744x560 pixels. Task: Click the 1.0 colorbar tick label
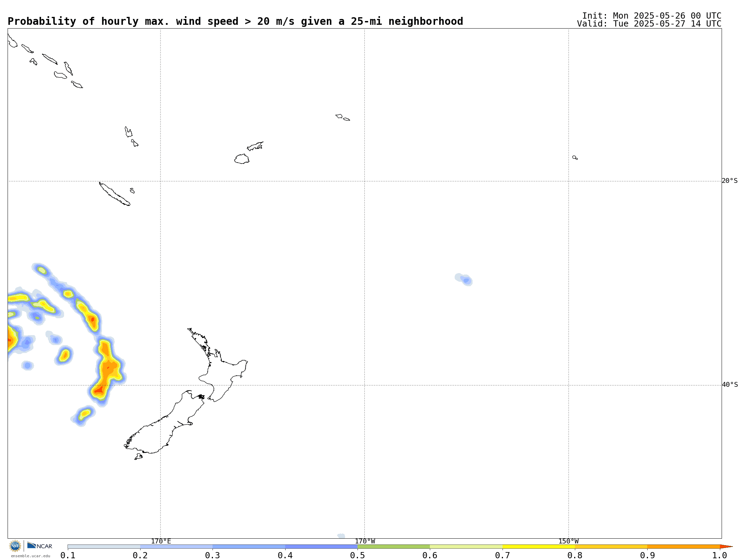[x=720, y=555]
